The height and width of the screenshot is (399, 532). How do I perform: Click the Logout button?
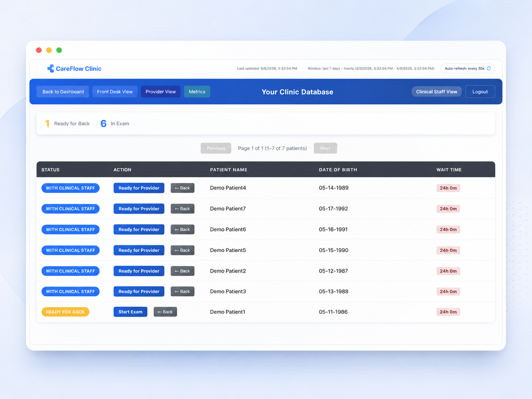click(480, 91)
